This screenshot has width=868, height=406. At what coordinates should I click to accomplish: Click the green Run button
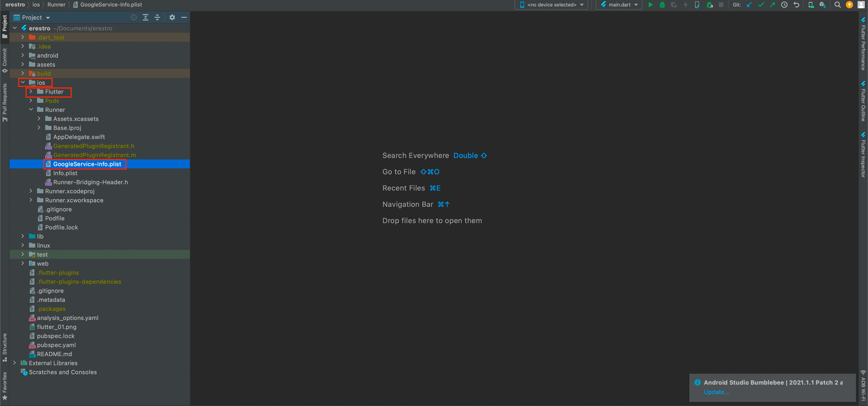coord(650,5)
